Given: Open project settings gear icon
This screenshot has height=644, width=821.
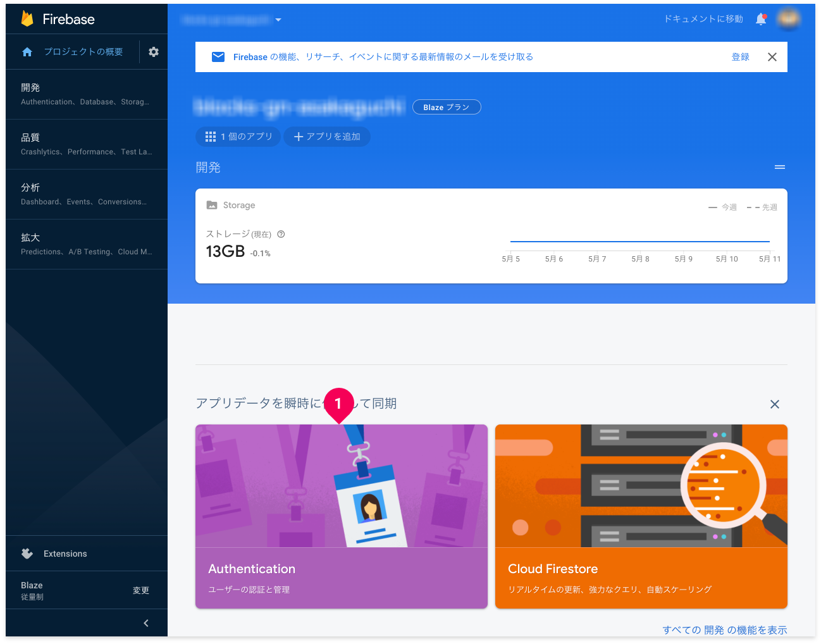Looking at the screenshot, I should (154, 52).
